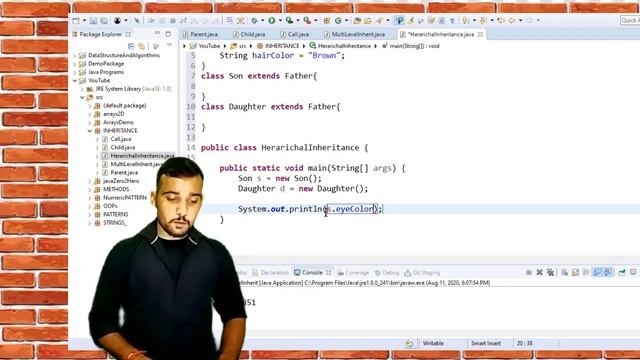This screenshot has height=360, width=640.
Task: Minimize the Package Explorer view
Action: [158, 34]
